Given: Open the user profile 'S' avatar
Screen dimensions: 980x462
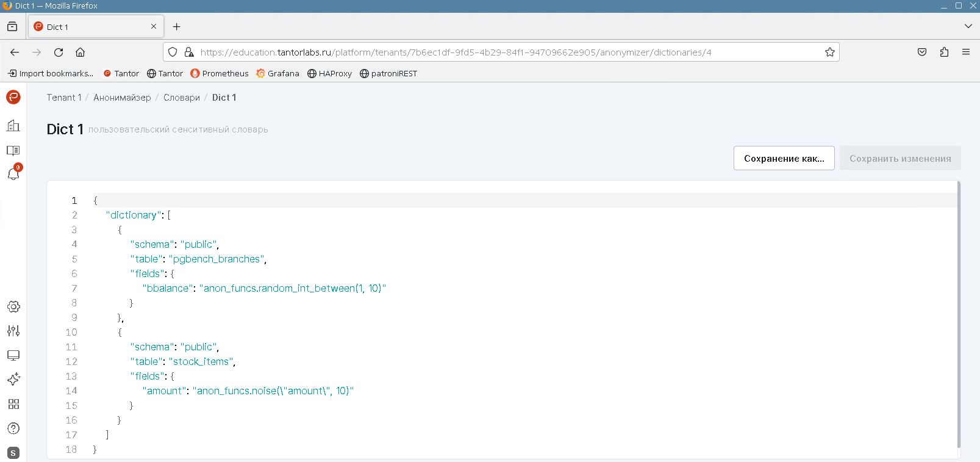Looking at the screenshot, I should pos(13,453).
